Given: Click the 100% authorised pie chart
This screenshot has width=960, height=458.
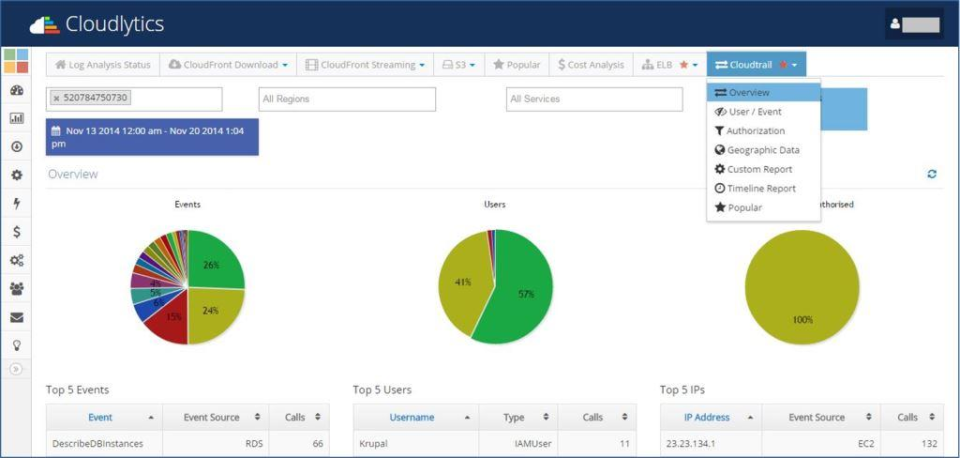Looking at the screenshot, I should [802, 287].
